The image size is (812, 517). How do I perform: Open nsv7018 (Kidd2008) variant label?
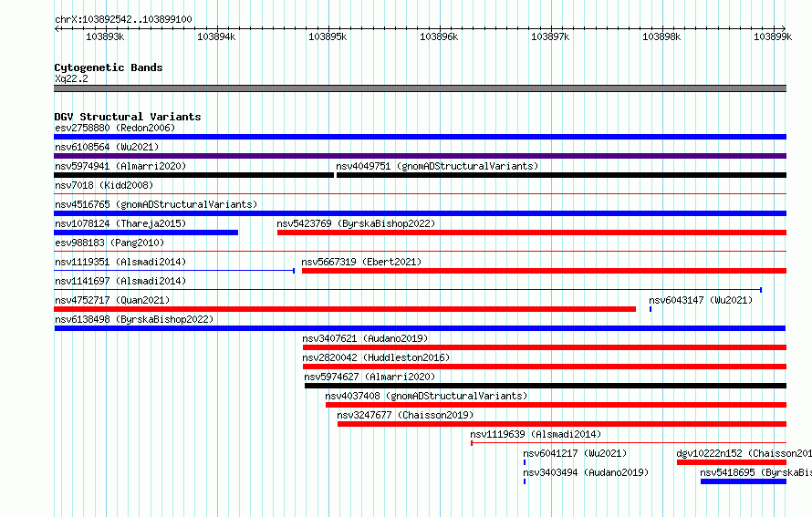click(104, 185)
